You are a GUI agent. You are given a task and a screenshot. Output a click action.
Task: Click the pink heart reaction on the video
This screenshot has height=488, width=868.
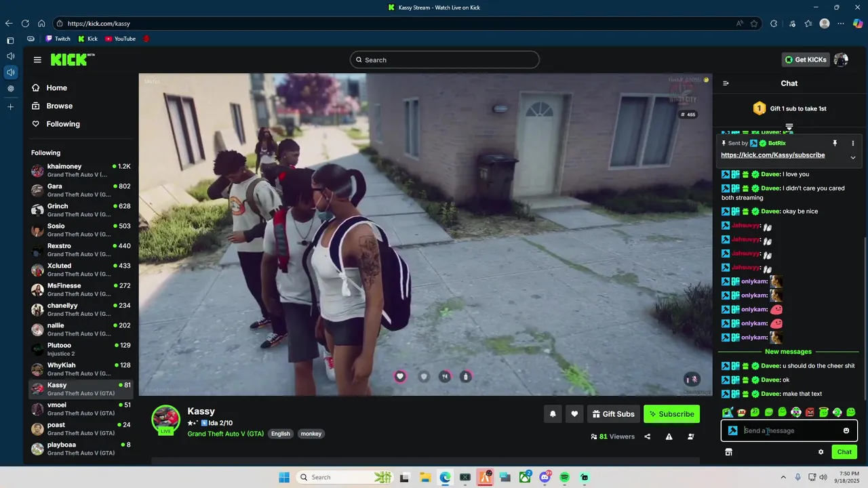(400, 376)
